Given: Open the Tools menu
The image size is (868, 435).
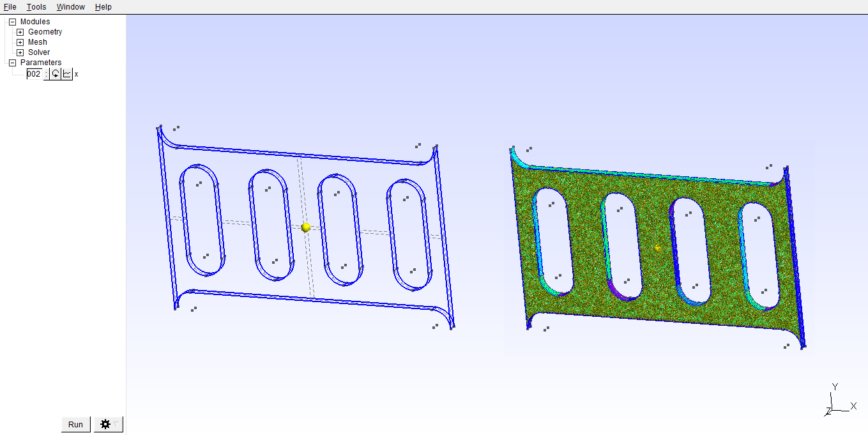Looking at the screenshot, I should (36, 7).
